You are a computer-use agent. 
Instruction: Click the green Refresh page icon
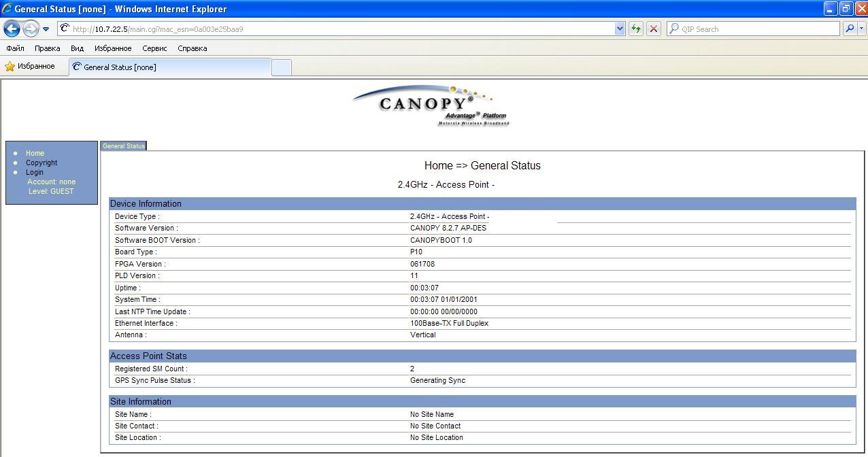click(x=635, y=29)
